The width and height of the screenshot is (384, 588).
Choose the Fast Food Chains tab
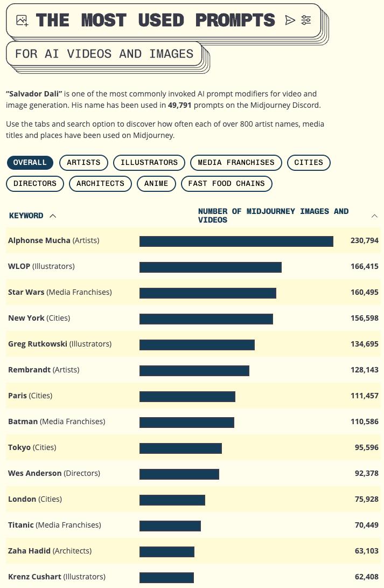(226, 184)
